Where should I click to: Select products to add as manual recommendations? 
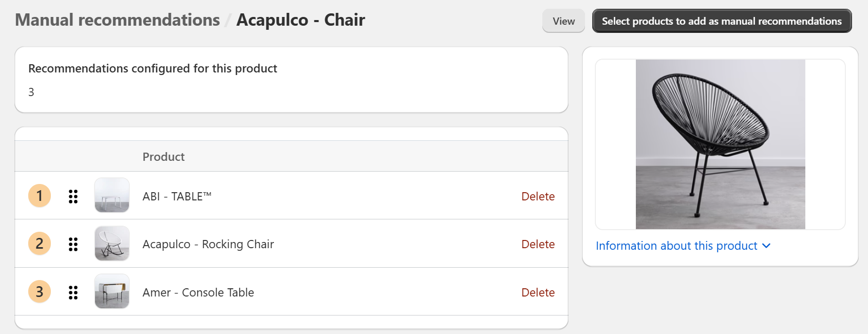coord(722,21)
